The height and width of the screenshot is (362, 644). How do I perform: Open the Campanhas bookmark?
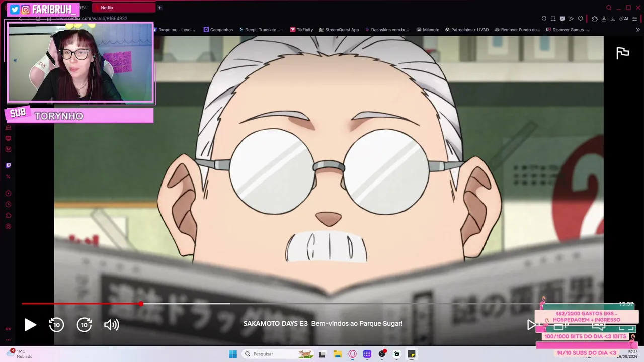coord(218,30)
